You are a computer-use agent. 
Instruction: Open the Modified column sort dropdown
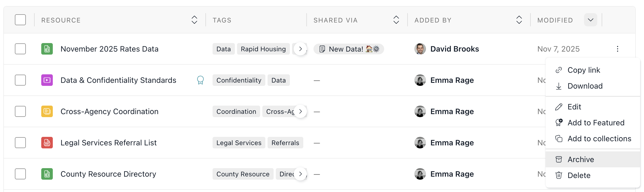pos(590,20)
